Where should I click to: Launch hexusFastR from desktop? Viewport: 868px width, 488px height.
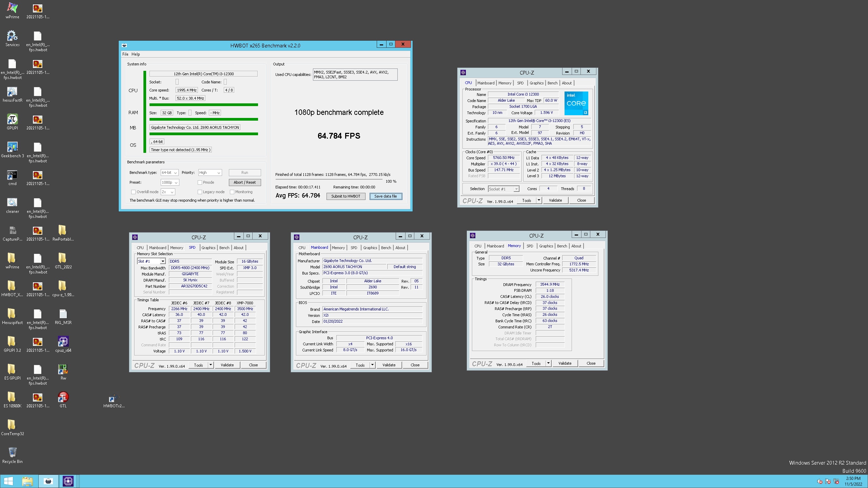click(12, 94)
